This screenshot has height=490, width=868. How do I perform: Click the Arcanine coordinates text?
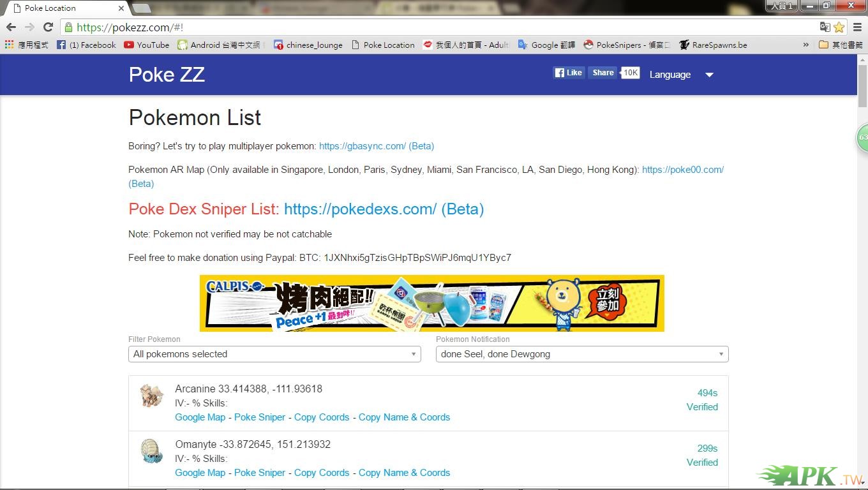(x=270, y=389)
